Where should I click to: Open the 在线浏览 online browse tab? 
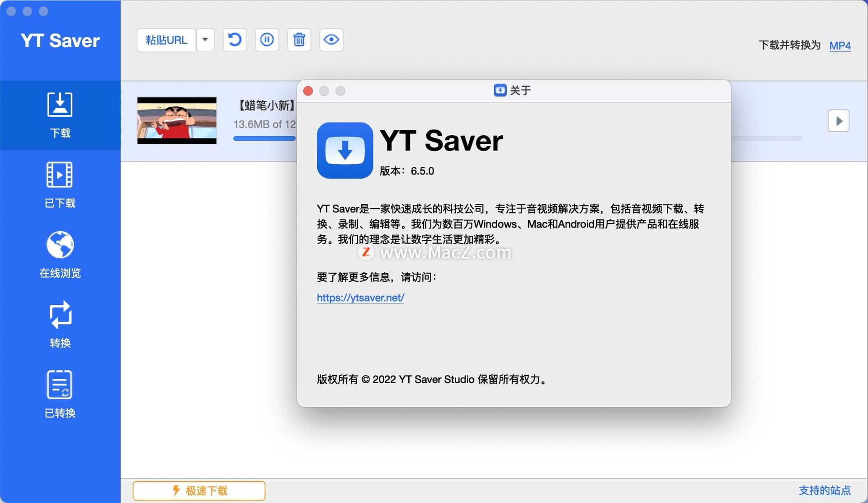(60, 255)
